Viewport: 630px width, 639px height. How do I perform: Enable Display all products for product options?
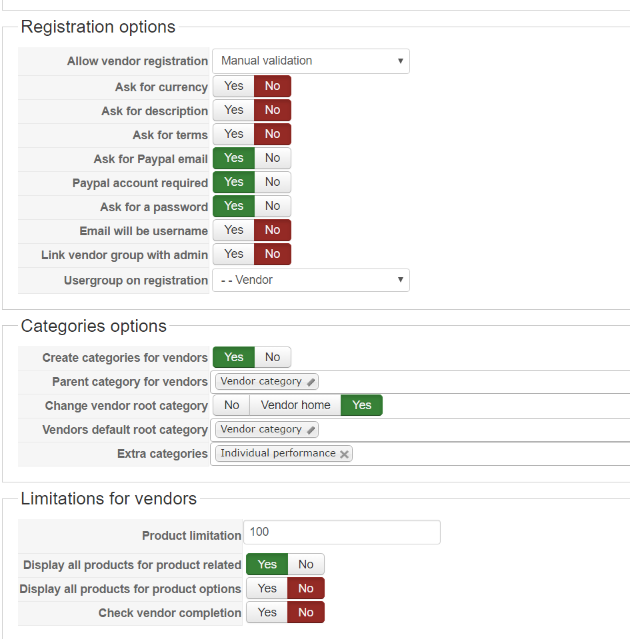click(267, 588)
